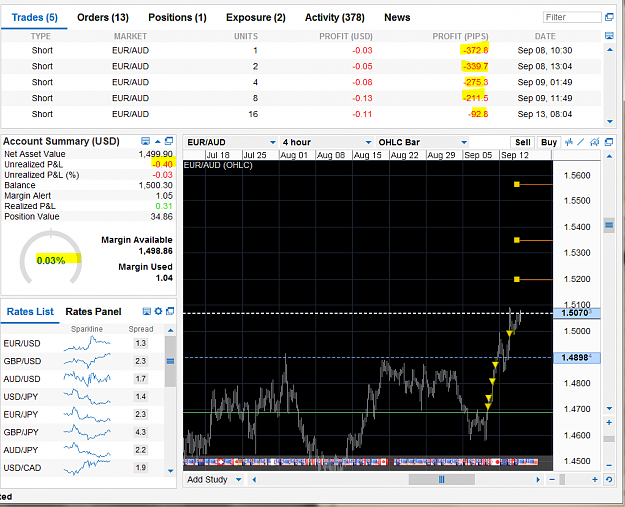
Task: Open the Add Study dropdown
Action: tap(214, 479)
